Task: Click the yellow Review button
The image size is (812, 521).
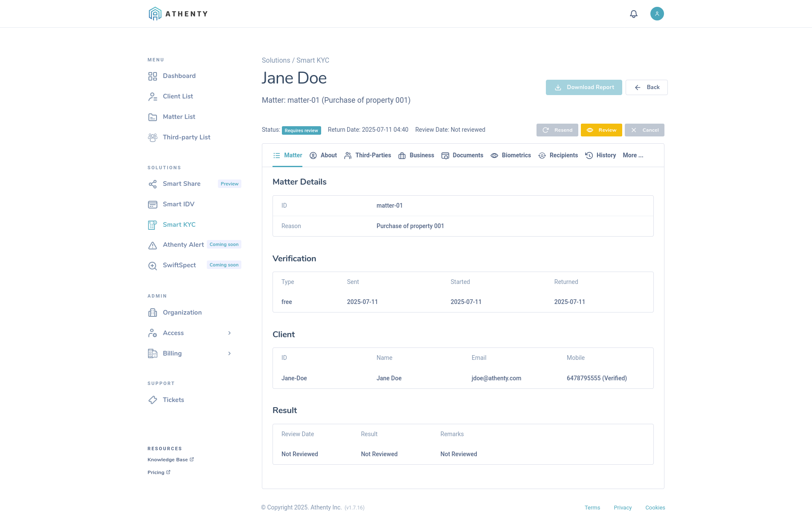Action: tap(601, 130)
